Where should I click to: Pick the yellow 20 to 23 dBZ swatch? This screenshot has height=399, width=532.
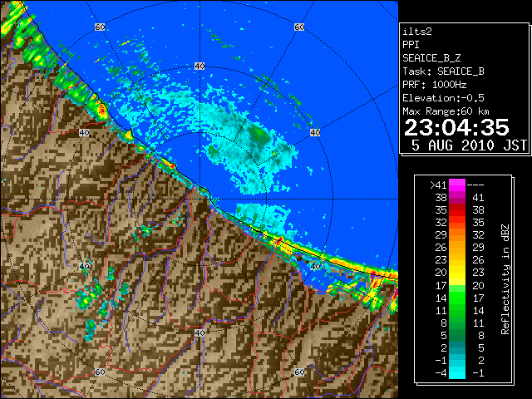[x=457, y=273]
